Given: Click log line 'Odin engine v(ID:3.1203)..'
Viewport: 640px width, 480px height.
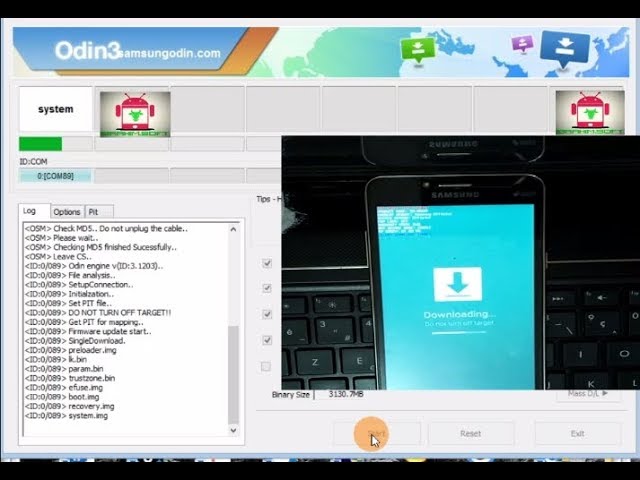Looking at the screenshot, I should [x=94, y=266].
